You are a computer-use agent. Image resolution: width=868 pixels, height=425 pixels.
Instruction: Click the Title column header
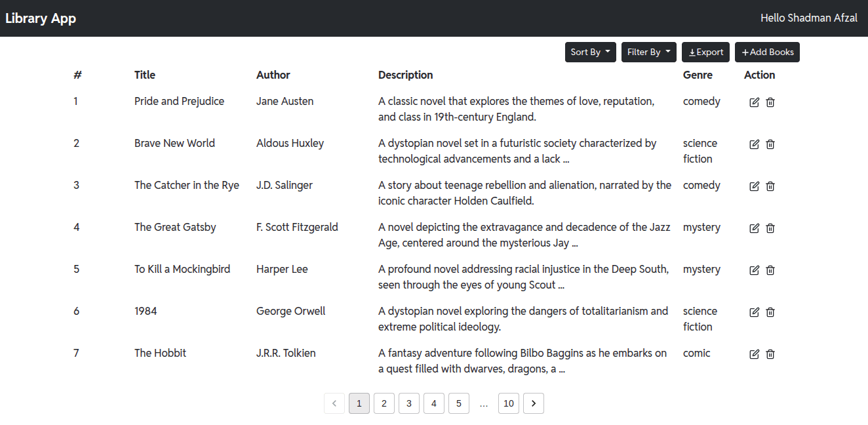click(145, 75)
